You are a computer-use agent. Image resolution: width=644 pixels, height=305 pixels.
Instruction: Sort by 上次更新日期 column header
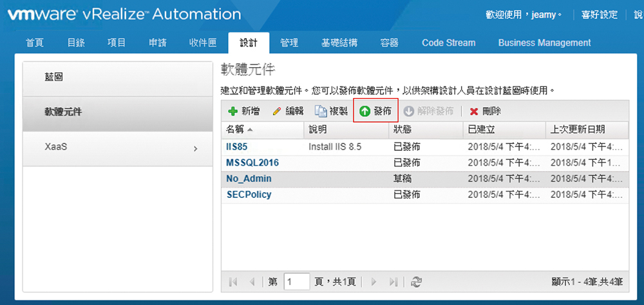pos(587,130)
